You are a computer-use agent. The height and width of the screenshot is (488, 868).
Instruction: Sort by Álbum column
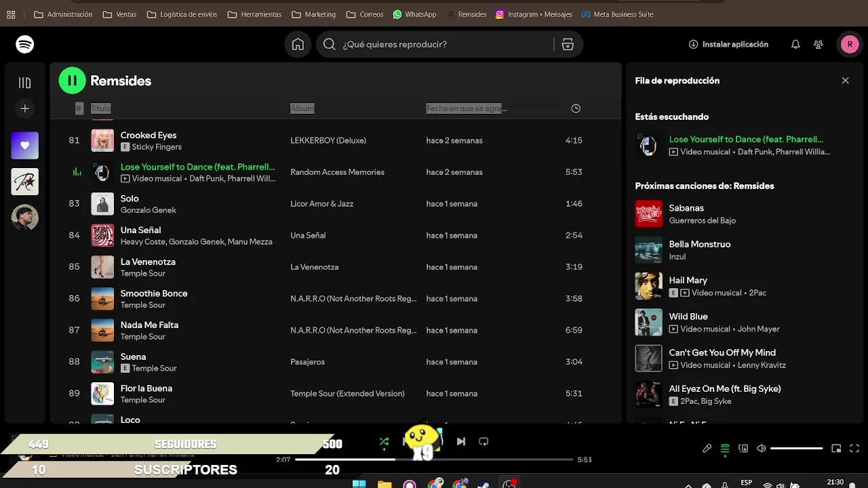click(302, 108)
